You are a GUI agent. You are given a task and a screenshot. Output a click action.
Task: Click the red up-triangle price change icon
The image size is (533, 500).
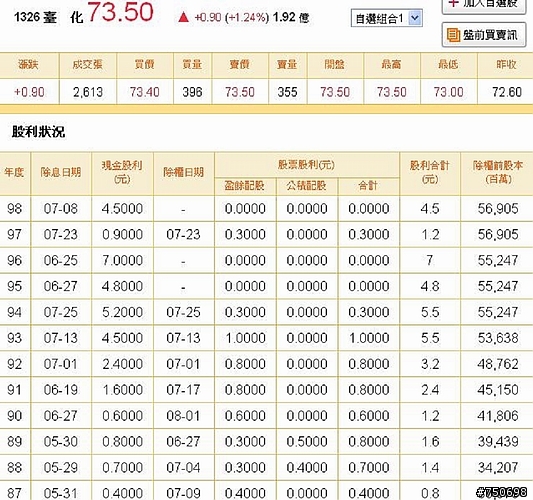184,17
